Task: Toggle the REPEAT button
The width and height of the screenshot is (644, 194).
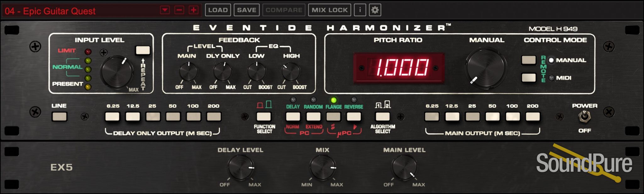Action: pos(143,50)
